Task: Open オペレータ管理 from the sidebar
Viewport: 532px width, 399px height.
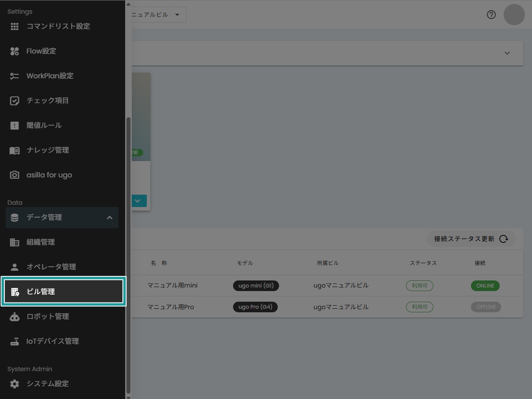Action: click(51, 267)
